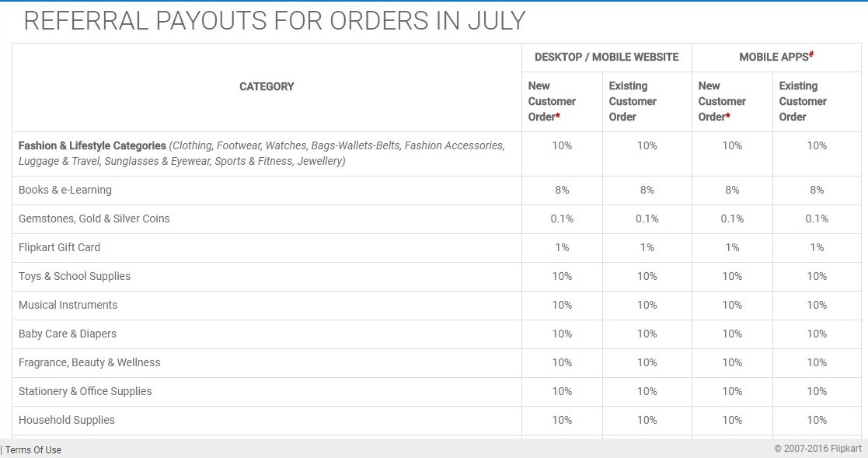Click the mobile apps New Customer Order asterisk
Screen dimensions: 868x458
tap(728, 116)
